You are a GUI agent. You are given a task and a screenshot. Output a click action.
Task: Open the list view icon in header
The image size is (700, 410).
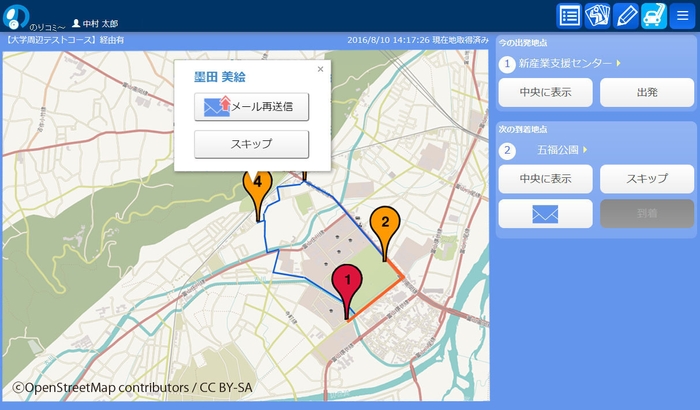point(570,15)
